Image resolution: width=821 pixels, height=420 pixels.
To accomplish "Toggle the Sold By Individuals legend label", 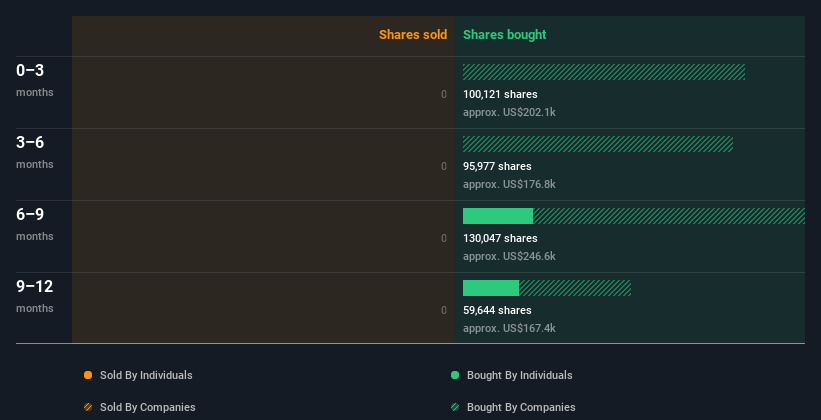I will pyautogui.click(x=146, y=375).
